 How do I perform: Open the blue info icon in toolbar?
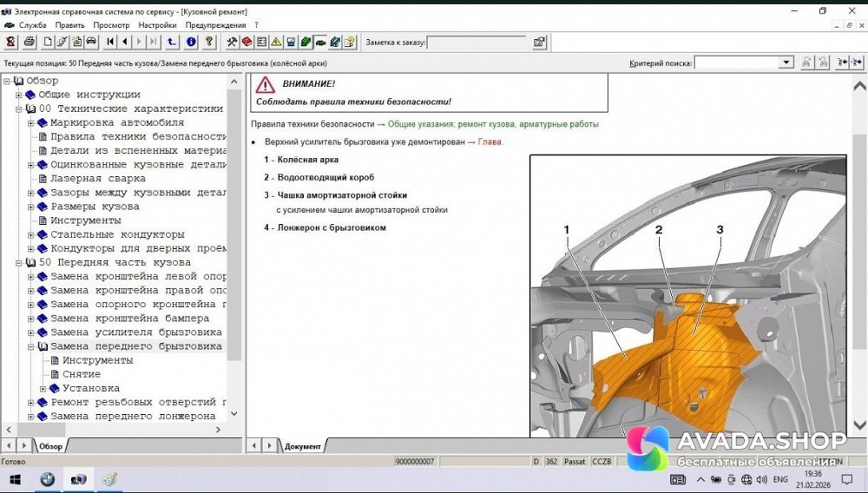click(191, 42)
